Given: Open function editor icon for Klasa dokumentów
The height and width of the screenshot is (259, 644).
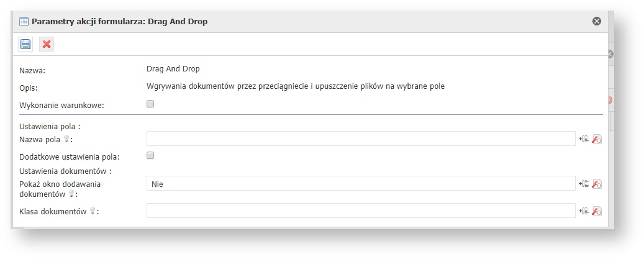Looking at the screenshot, I should (596, 211).
